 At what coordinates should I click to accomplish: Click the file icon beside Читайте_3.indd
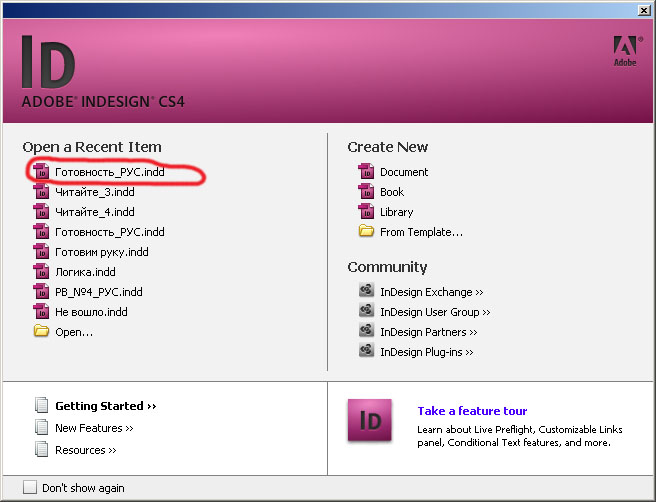pos(41,192)
